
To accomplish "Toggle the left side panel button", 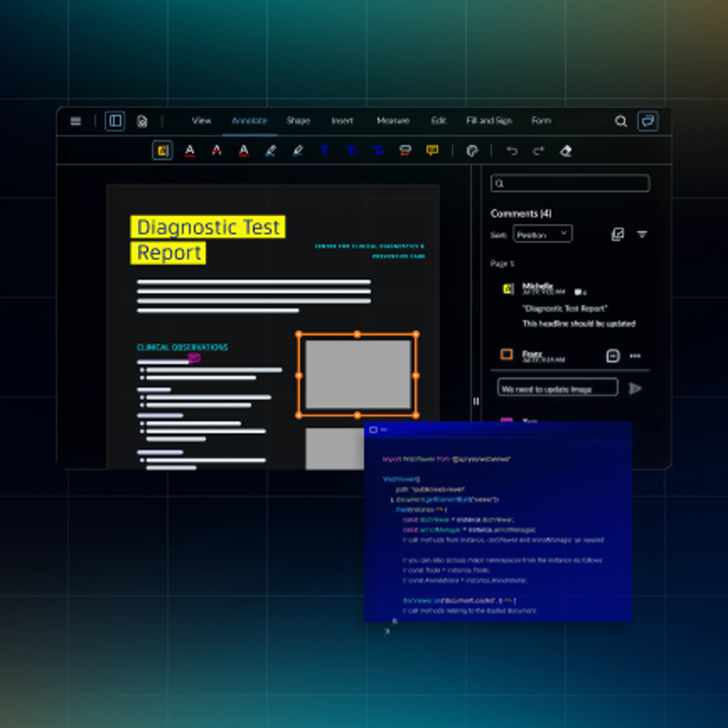I will tap(115, 121).
